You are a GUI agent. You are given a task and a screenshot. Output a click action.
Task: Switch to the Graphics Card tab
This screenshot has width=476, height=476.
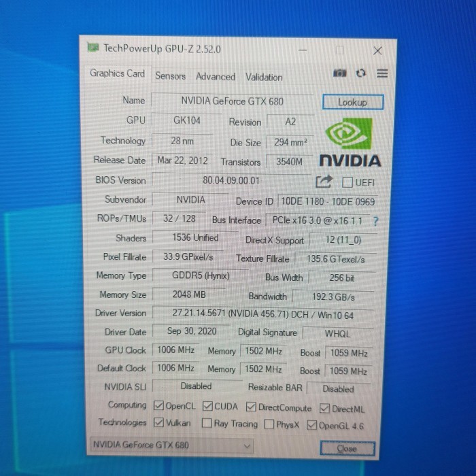coord(117,73)
